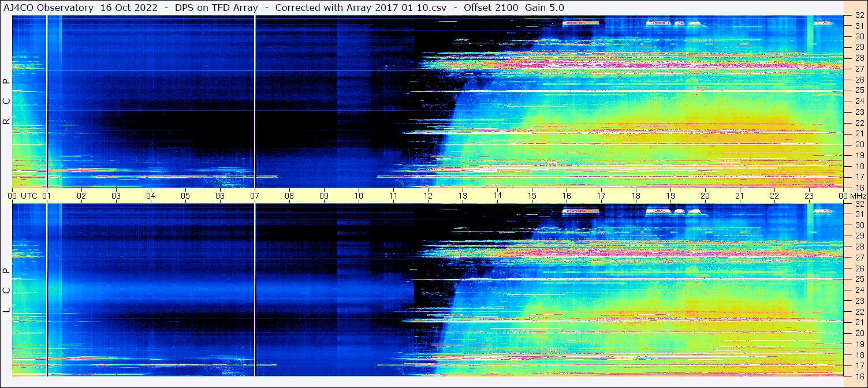Image resolution: width=868 pixels, height=388 pixels.
Task: Select the 12 hour tick label
Action: pyautogui.click(x=428, y=196)
